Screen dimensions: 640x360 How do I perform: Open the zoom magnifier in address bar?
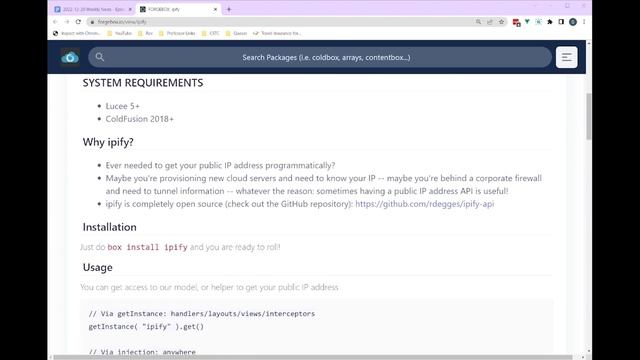478,22
